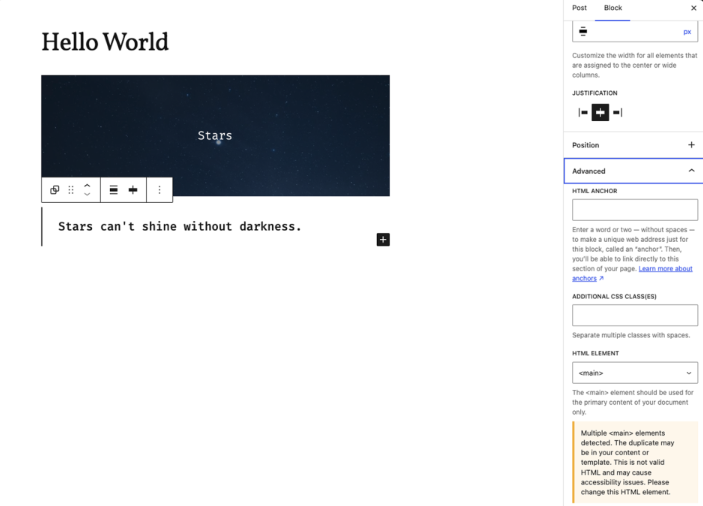This screenshot has height=506, width=703.
Task: Open the HTML element dropdown
Action: (x=635, y=373)
